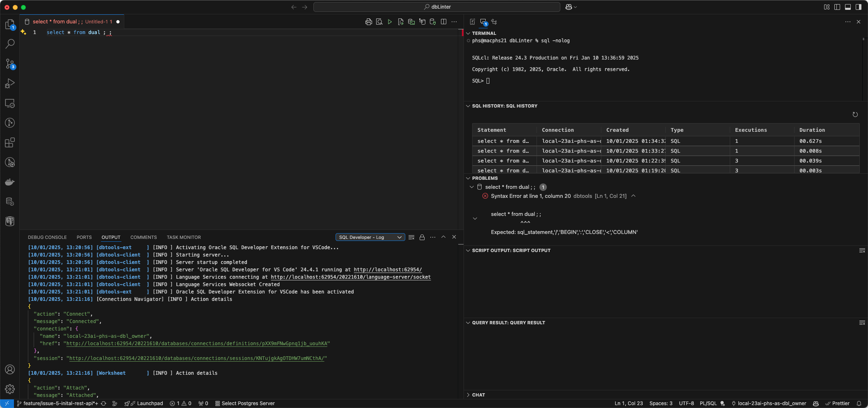The image size is (868, 408).
Task: Click the explain plan tree icon
Action: tap(422, 22)
